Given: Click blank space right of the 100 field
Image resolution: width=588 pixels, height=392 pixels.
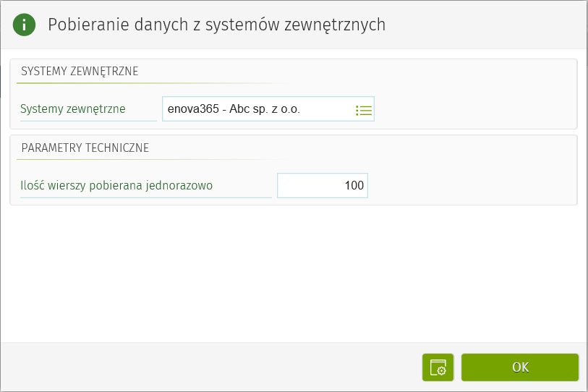Looking at the screenshot, I should click(x=470, y=185).
